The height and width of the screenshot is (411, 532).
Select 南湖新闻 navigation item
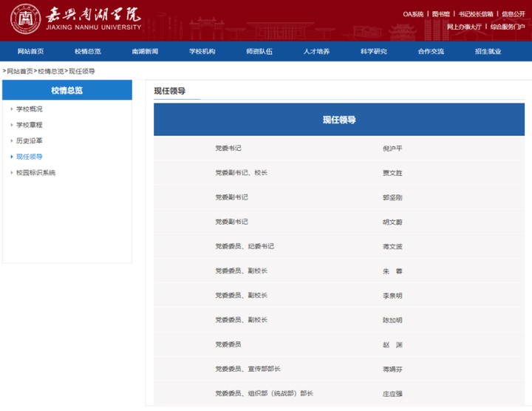(x=145, y=52)
